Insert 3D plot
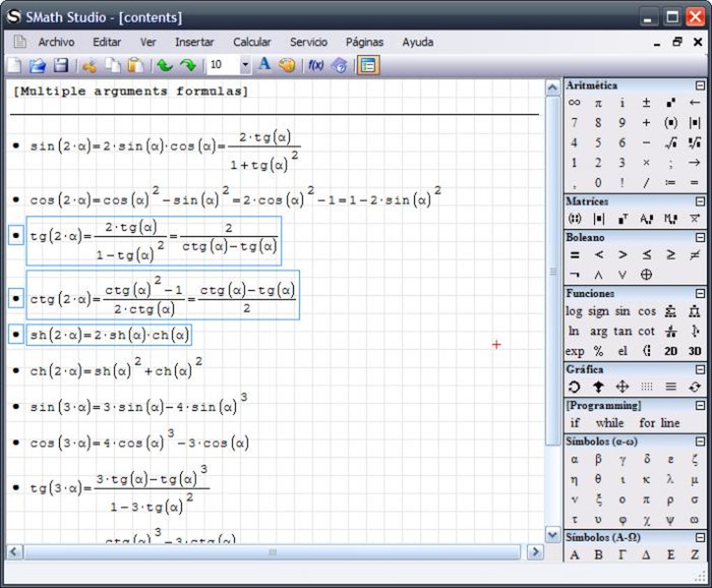The image size is (712, 588). (x=695, y=351)
